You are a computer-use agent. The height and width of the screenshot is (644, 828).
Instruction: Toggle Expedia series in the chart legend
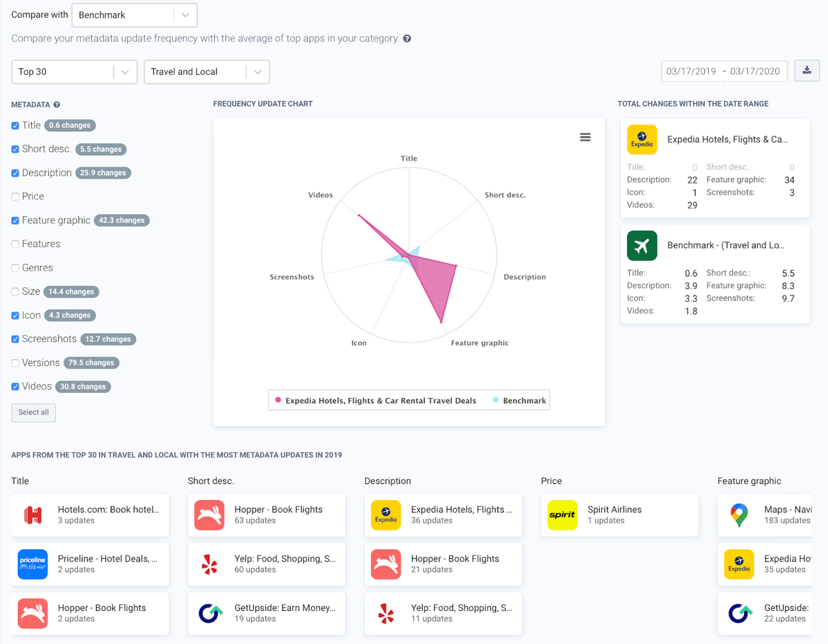pyautogui.click(x=375, y=401)
